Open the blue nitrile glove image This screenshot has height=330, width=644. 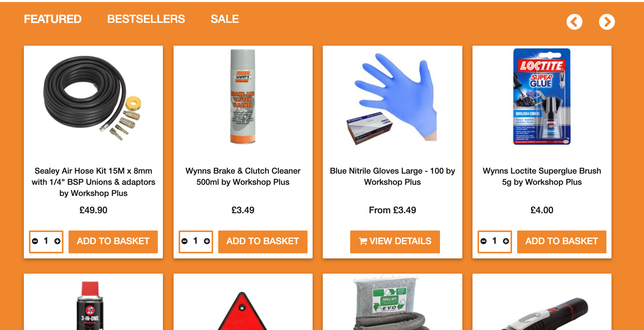tap(392, 99)
